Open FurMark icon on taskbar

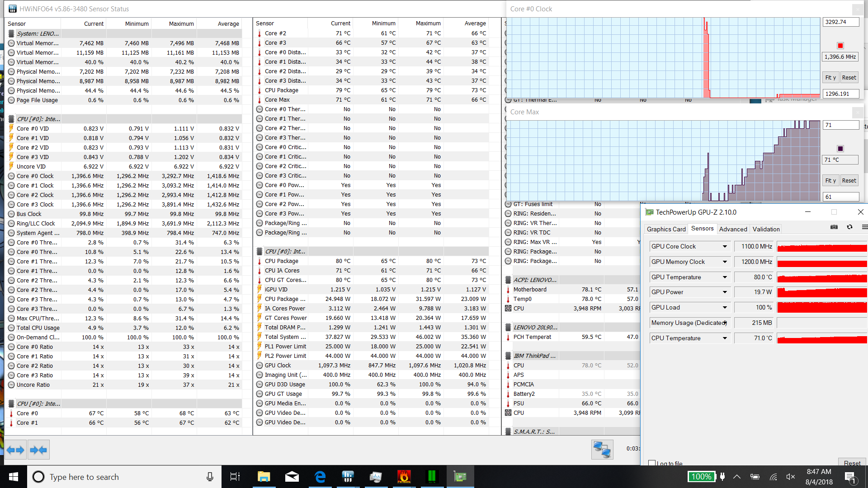[404, 477]
